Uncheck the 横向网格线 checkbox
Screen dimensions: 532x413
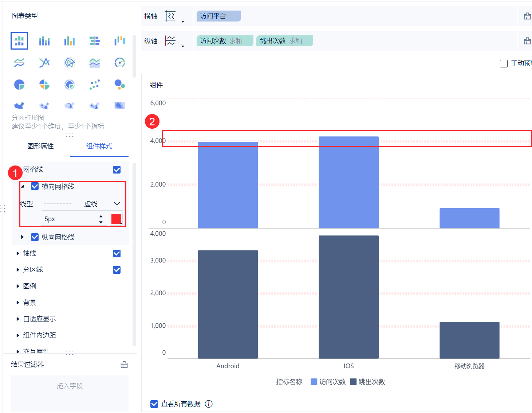click(35, 186)
